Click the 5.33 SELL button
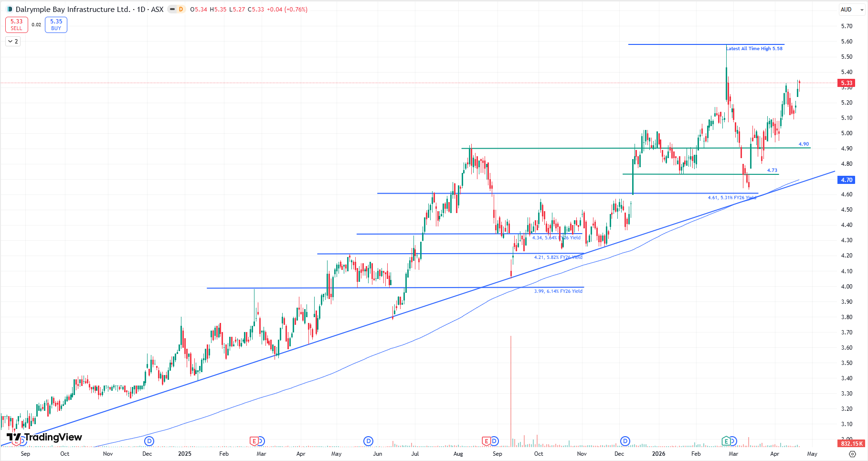This screenshot has height=461, width=868. coord(17,25)
